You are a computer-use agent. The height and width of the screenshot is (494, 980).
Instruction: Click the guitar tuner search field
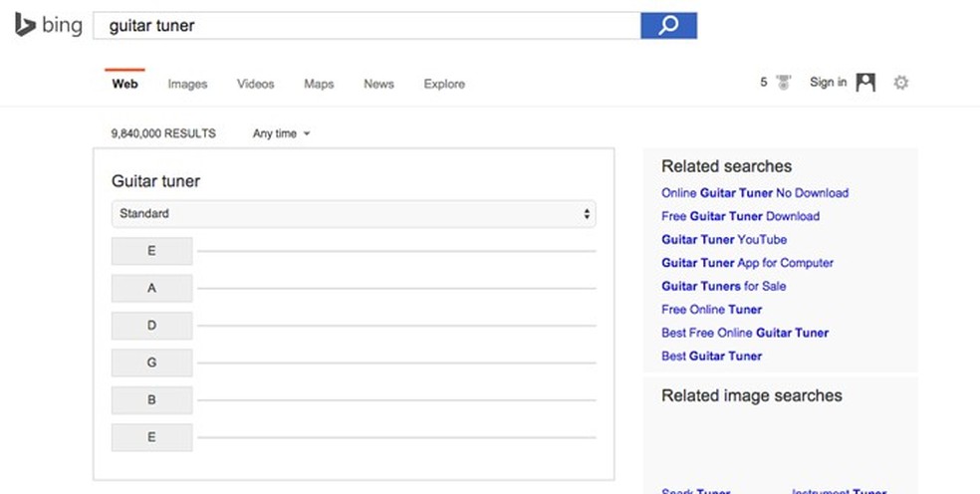tap(367, 26)
